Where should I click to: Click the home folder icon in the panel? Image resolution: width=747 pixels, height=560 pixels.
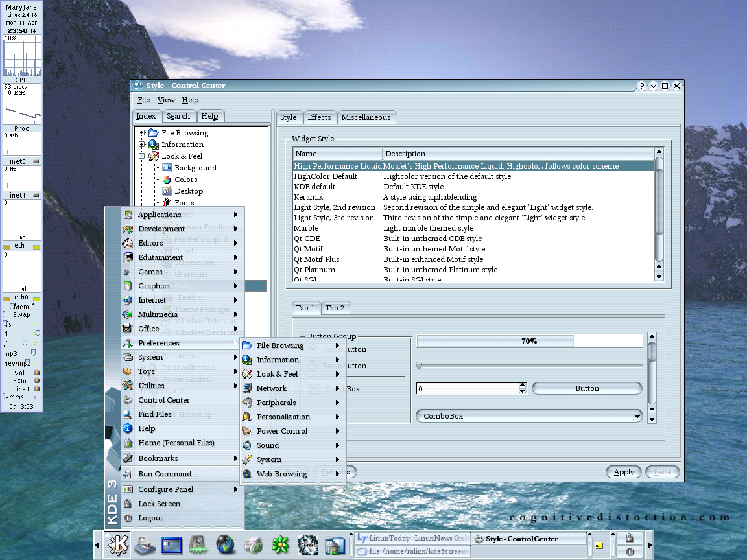(x=335, y=545)
